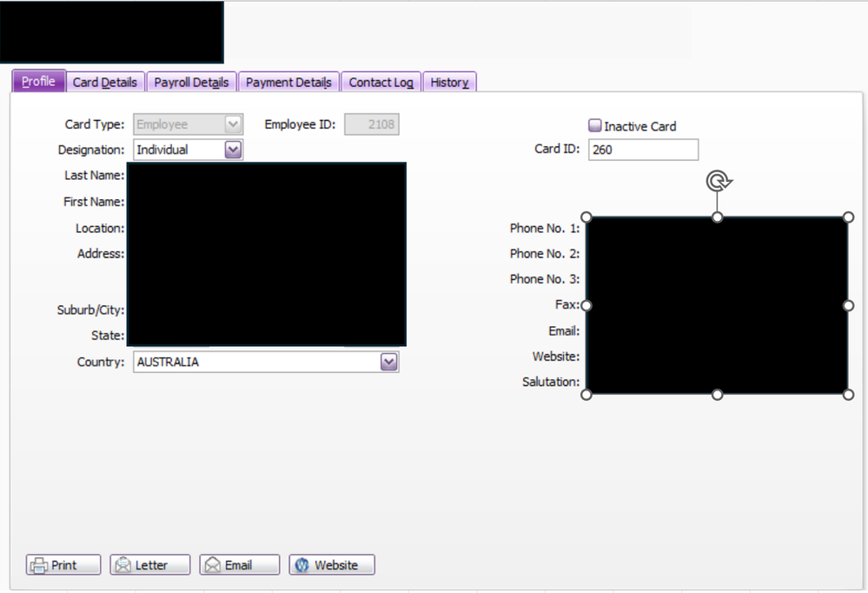Open the Payroll Details tab
Image resolution: width=868 pixels, height=593 pixels.
click(191, 83)
